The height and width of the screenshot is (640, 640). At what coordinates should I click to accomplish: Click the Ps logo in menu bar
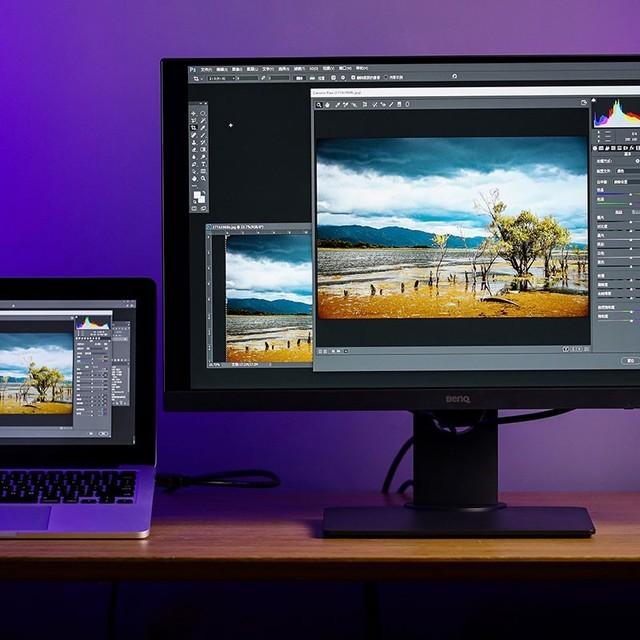tap(193, 69)
